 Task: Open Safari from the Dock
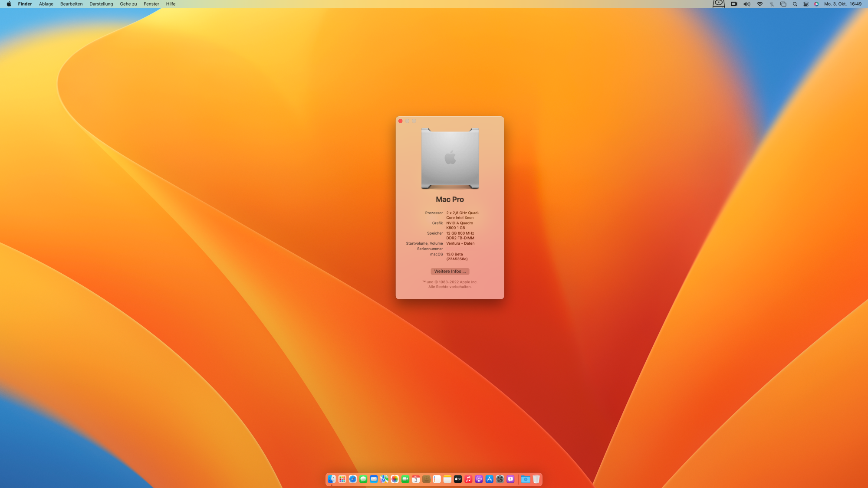tap(353, 479)
